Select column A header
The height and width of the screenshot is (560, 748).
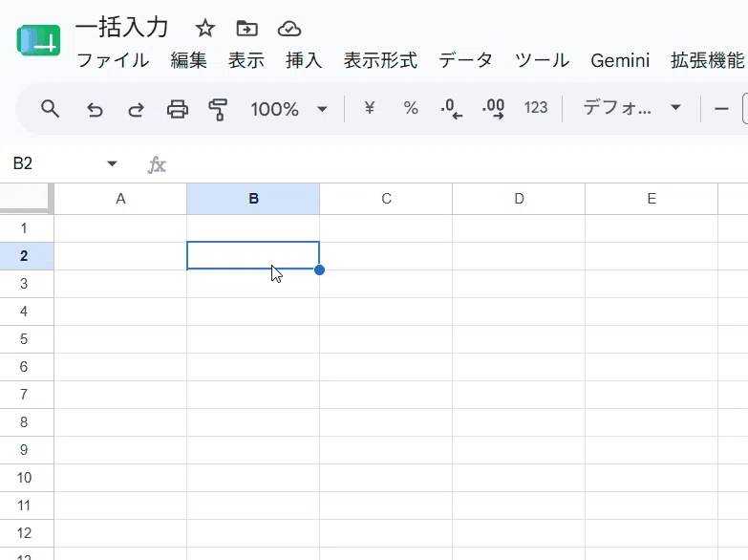120,199
